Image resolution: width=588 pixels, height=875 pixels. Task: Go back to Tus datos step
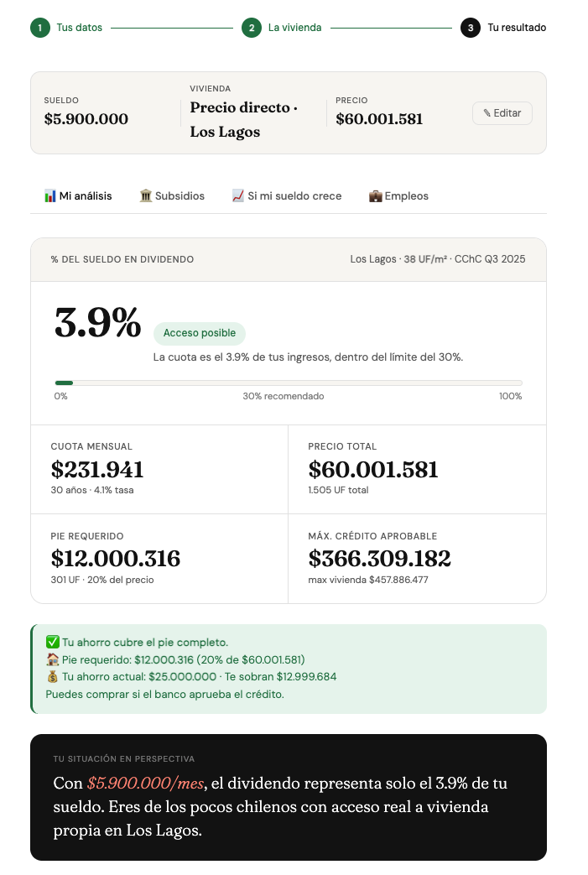(x=79, y=28)
